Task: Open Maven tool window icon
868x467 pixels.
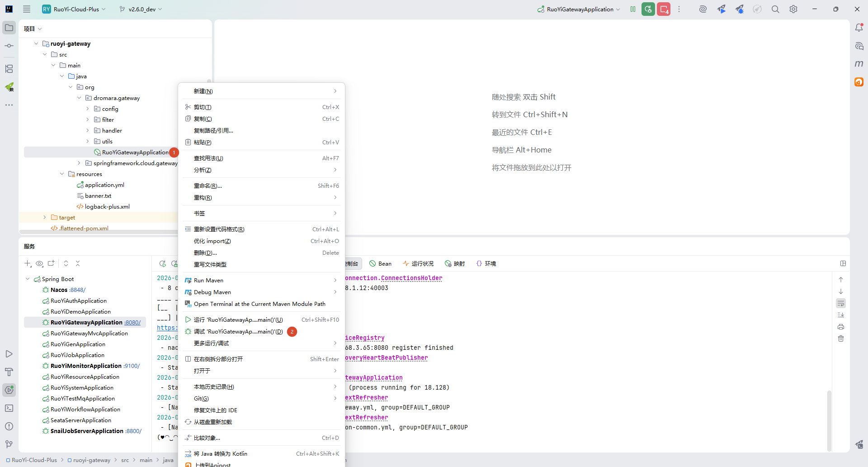Action: pyautogui.click(x=859, y=64)
